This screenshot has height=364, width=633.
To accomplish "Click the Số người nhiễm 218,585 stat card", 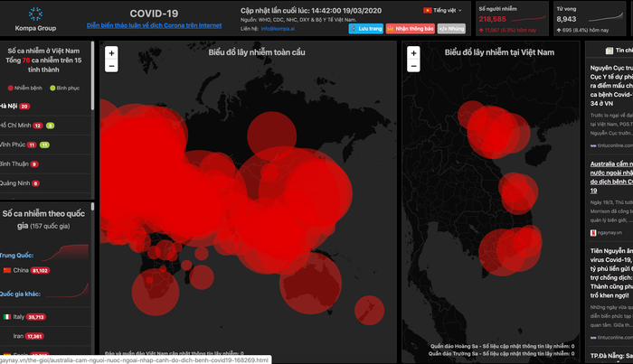I will point(512,19).
